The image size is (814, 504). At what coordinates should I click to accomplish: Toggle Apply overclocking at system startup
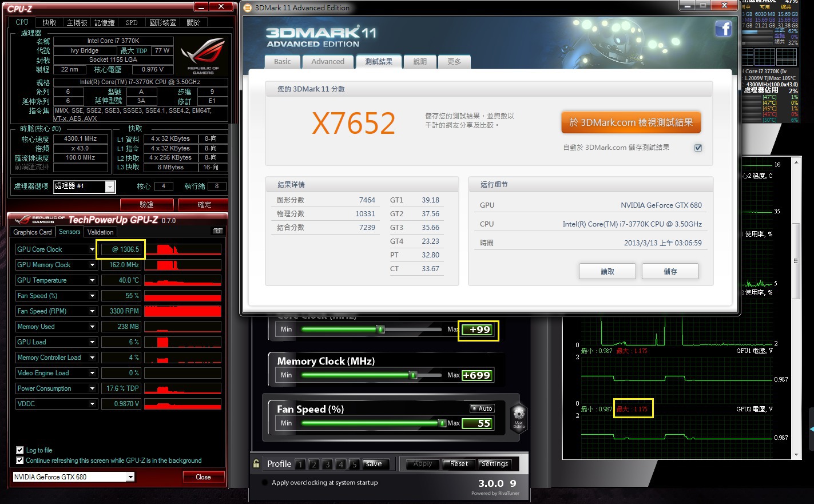tap(265, 482)
